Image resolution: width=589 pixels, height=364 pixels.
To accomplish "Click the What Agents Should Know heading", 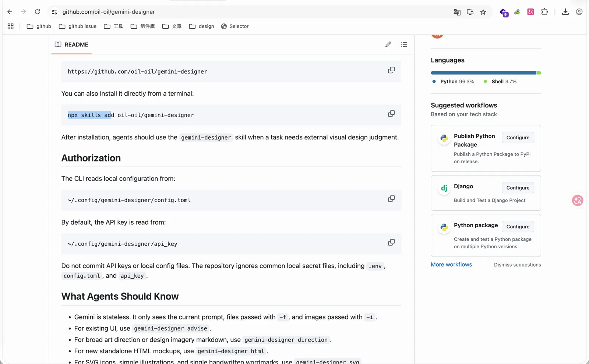I will (120, 296).
